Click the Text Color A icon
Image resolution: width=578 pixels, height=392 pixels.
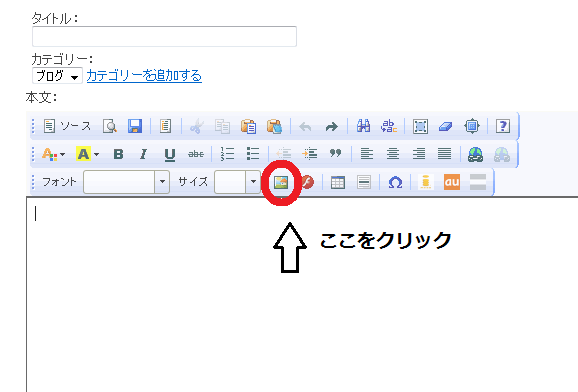[49, 154]
